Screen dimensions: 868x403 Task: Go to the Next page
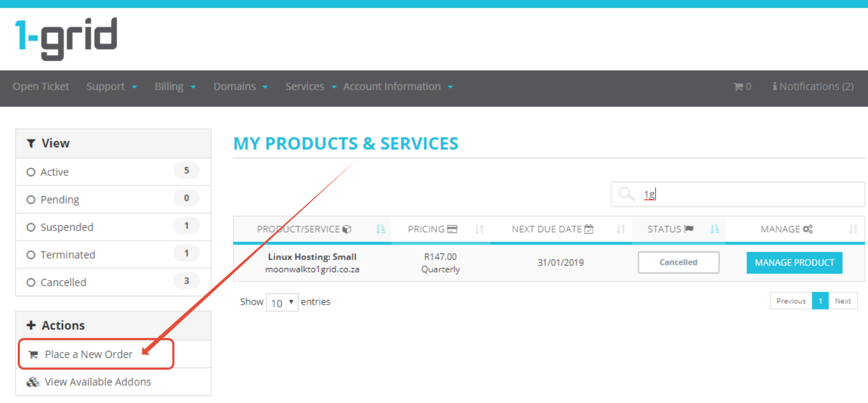843,301
